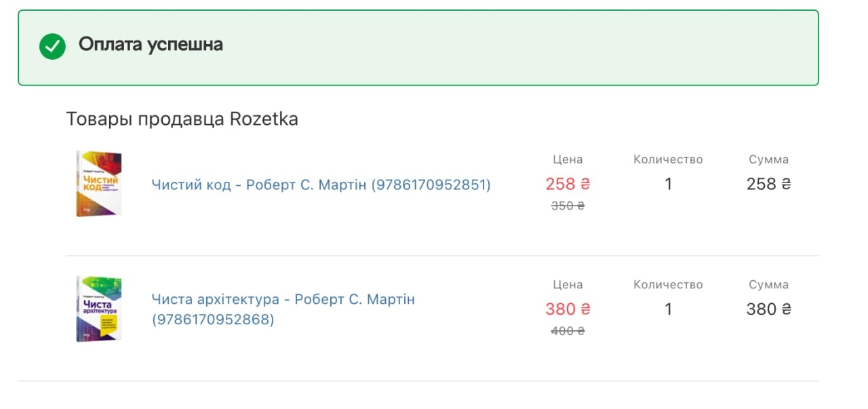Click the "Оплата успешна" message text
This screenshot has width=868, height=409.
click(151, 45)
